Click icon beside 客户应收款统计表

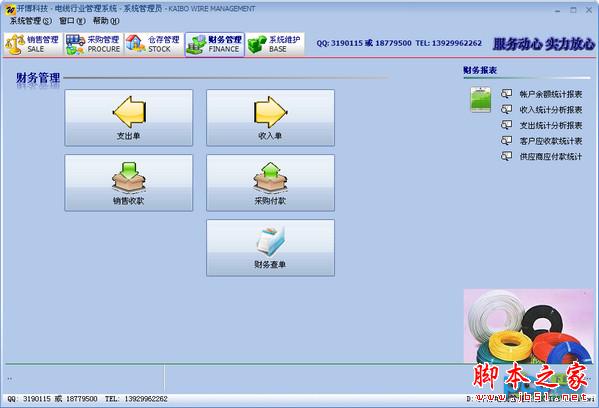click(506, 141)
